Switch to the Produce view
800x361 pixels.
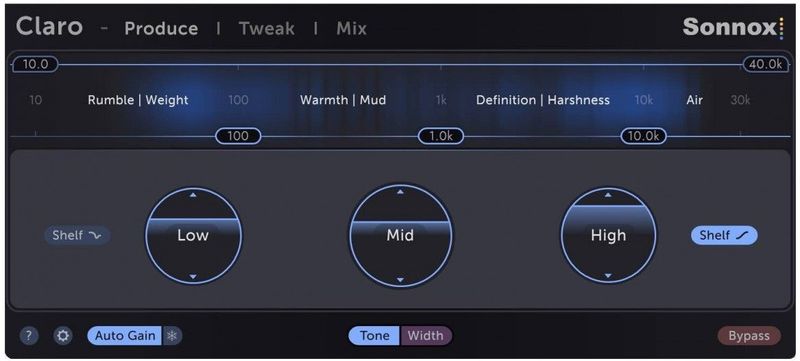(161, 29)
